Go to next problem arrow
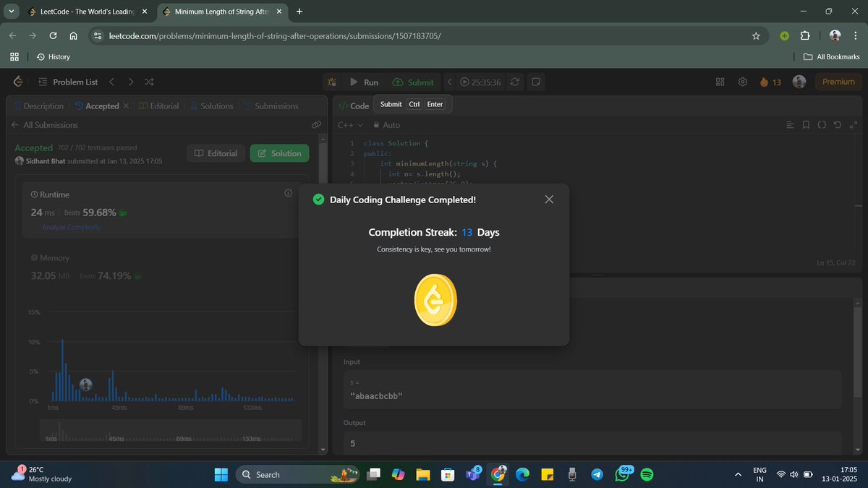The height and width of the screenshot is (488, 868). (131, 82)
